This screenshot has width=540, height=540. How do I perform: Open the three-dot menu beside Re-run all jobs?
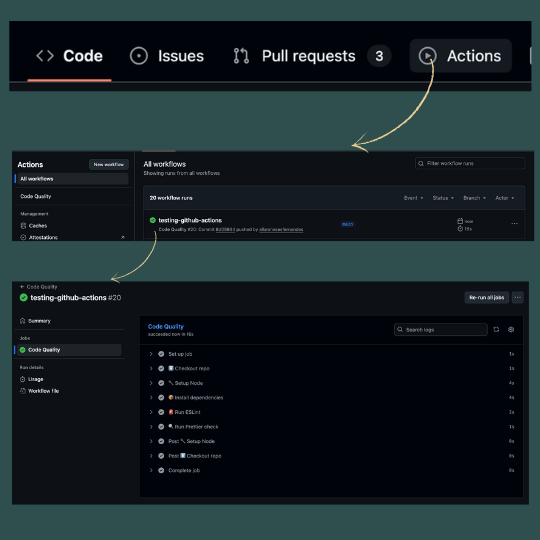click(518, 297)
